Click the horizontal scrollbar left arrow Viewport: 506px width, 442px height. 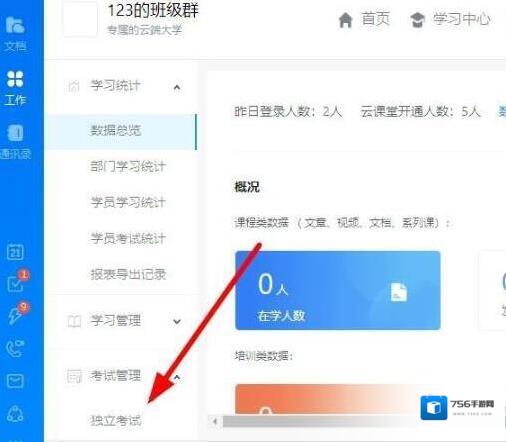[215, 422]
